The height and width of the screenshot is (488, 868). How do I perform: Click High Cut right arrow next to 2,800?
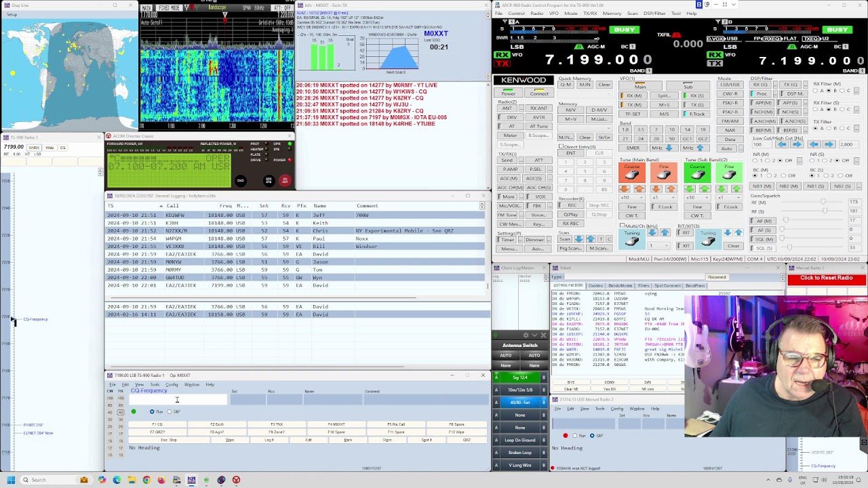tap(829, 144)
